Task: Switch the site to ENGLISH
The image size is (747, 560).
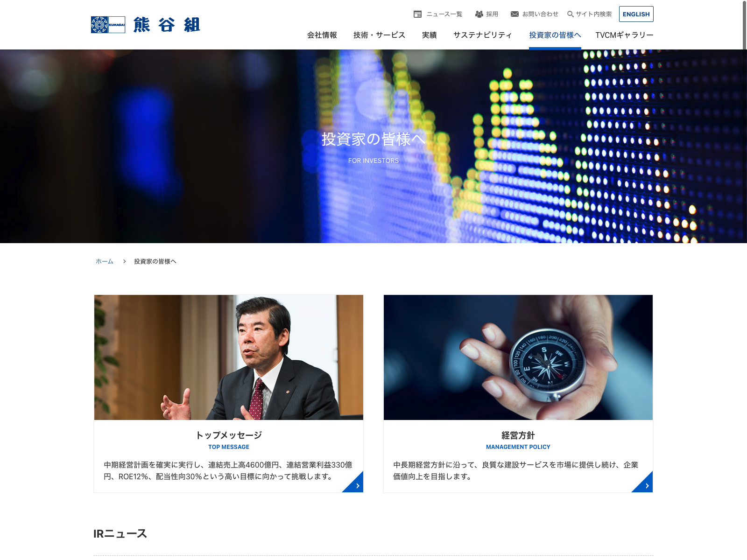Action: click(x=636, y=14)
